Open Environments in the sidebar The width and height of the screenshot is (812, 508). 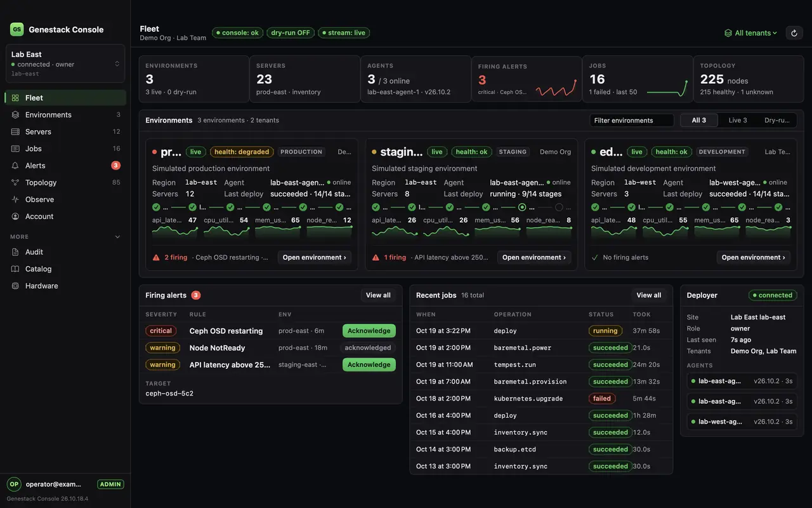(x=65, y=115)
